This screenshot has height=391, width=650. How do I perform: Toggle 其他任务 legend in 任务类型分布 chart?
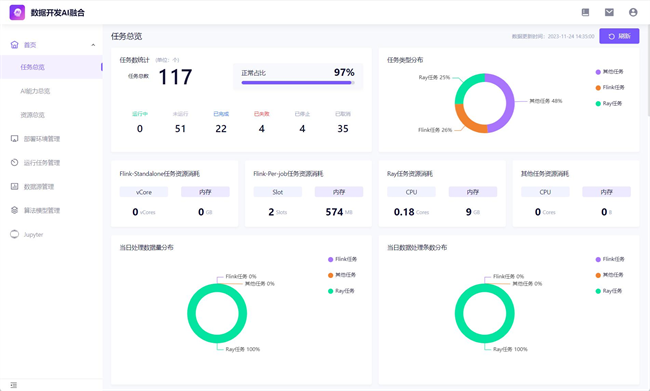(609, 72)
